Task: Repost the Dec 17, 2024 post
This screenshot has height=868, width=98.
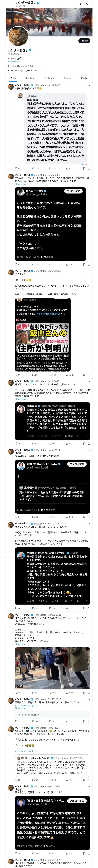Action: click(x=33, y=264)
